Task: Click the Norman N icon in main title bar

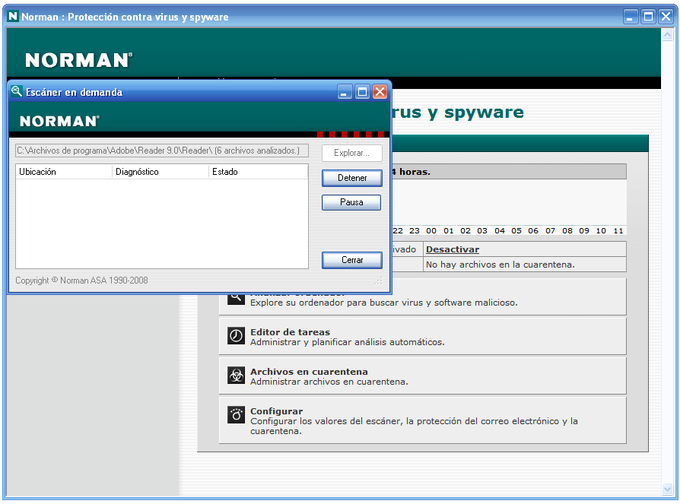Action: (x=13, y=16)
